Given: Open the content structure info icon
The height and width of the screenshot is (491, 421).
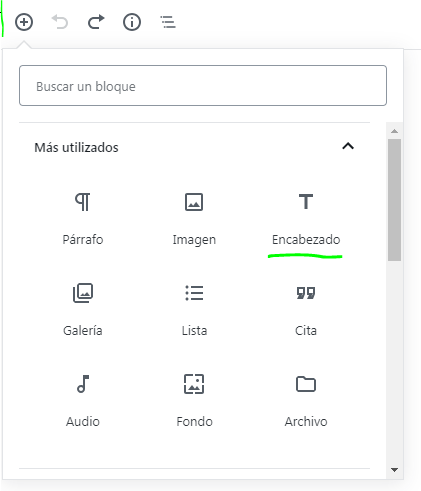Looking at the screenshot, I should coord(132,22).
